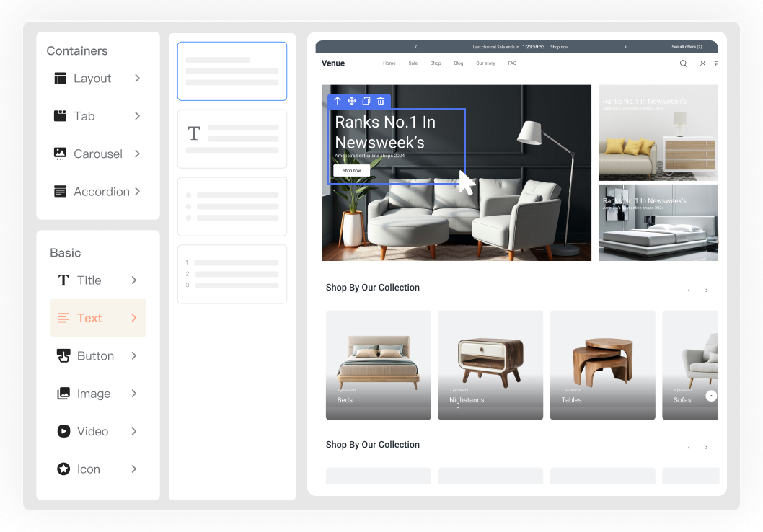
Task: Click the Carousel container icon
Action: coord(61,154)
